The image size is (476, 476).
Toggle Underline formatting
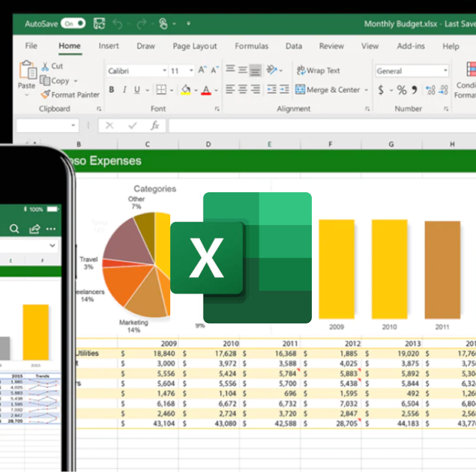[137, 90]
